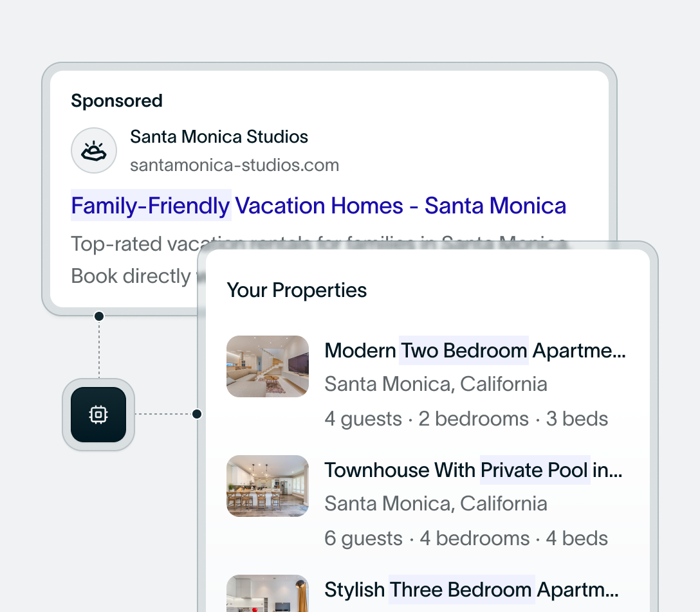
Task: Click the highlighted Family-Friendly keyword text
Action: (x=150, y=205)
